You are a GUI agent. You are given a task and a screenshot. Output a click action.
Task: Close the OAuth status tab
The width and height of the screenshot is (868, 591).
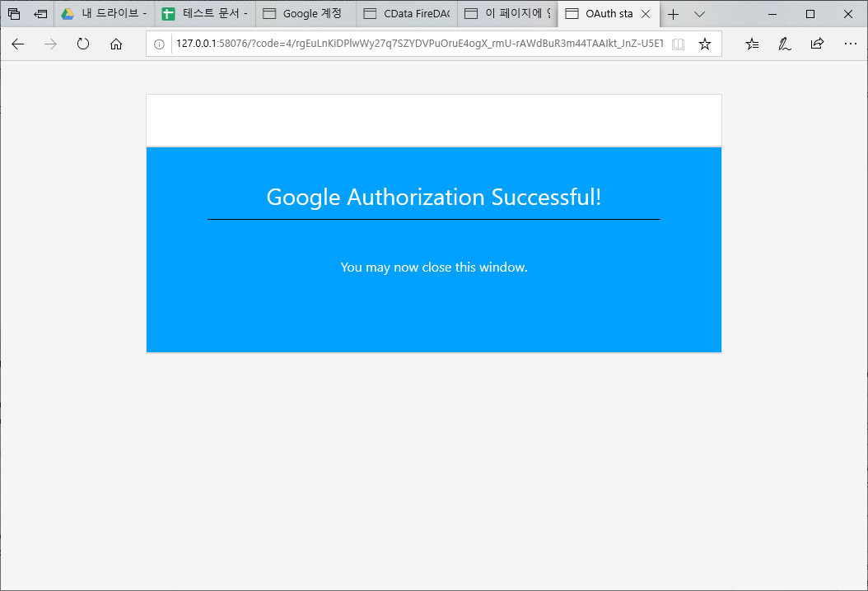pos(646,14)
